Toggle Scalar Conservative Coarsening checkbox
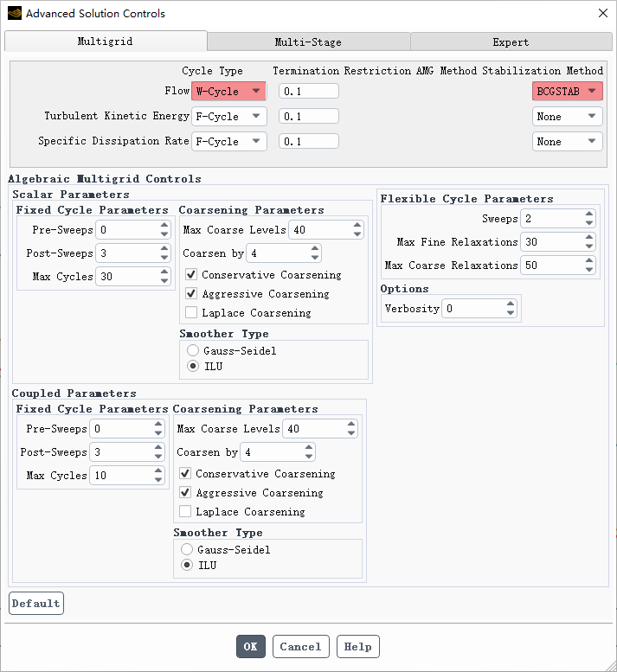617x672 pixels. [191, 275]
